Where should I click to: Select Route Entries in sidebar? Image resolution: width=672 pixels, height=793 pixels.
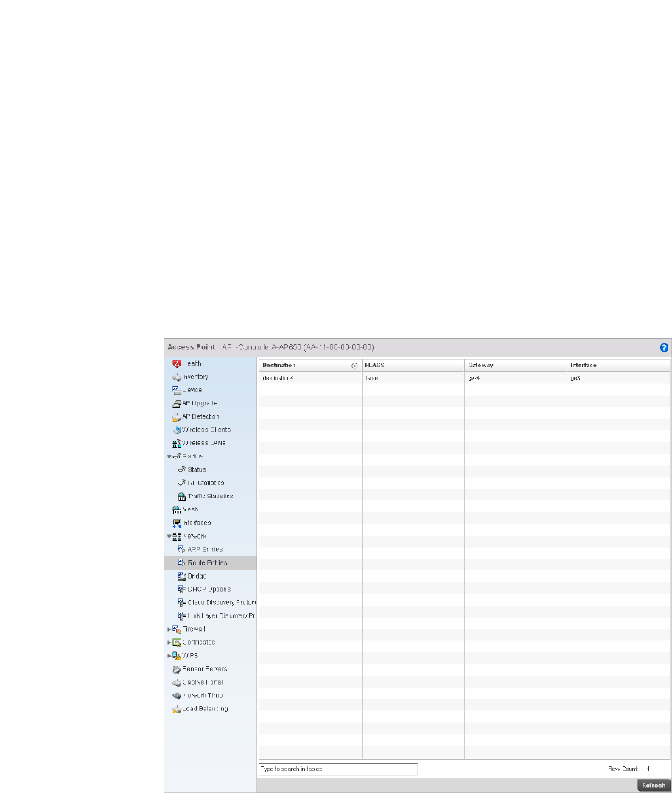(x=210, y=563)
